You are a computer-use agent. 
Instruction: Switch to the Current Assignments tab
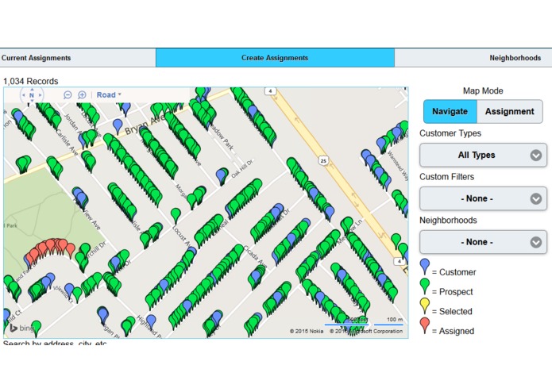(78, 58)
